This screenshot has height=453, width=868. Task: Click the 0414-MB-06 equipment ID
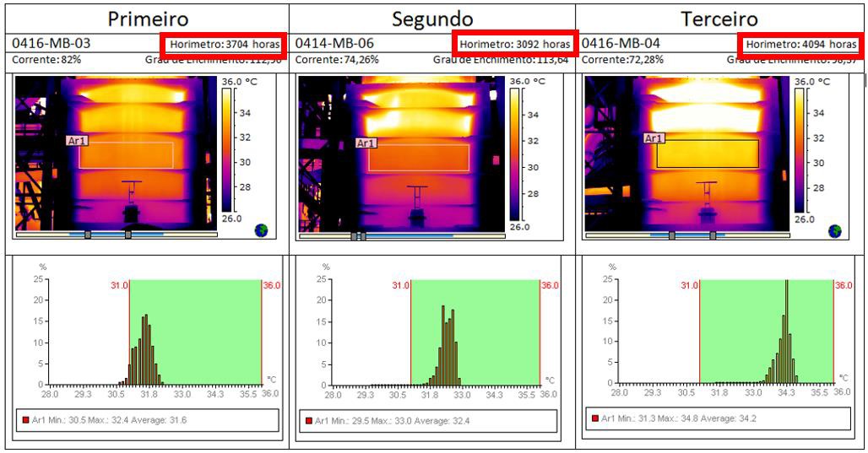(x=332, y=43)
